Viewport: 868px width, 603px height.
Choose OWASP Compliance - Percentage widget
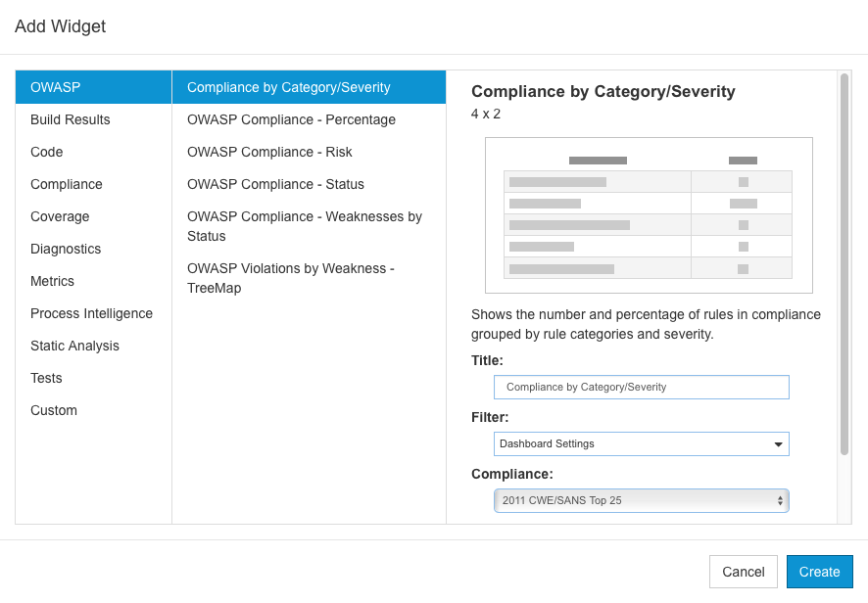pyautogui.click(x=309, y=119)
